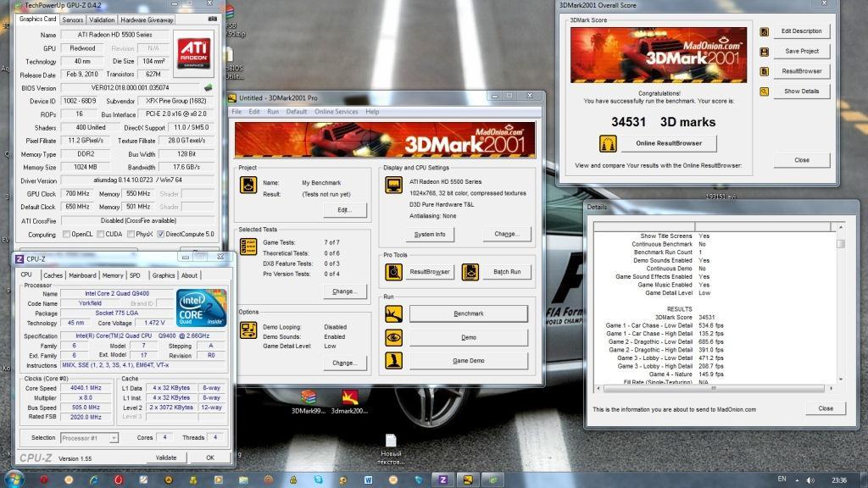Click the GPU-Z screenshot camera icon
The width and height of the screenshot is (868, 488).
[x=213, y=19]
